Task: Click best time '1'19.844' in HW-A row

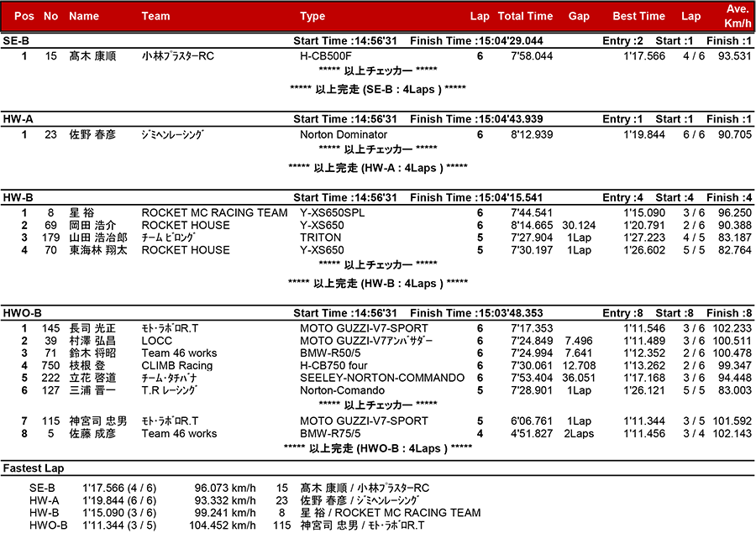Action: click(x=644, y=134)
